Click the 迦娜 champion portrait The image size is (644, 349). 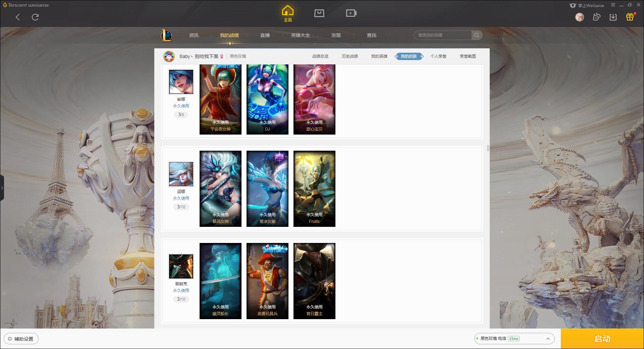(181, 174)
